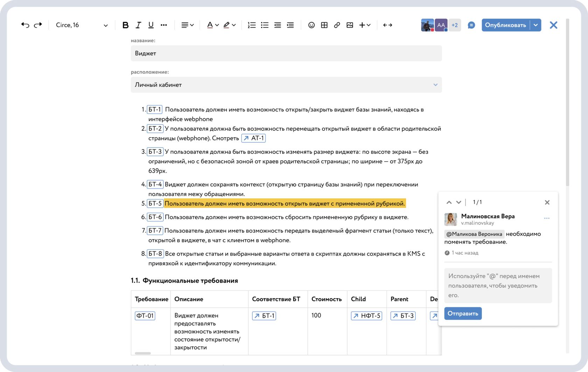The height and width of the screenshot is (372, 588).
Task: Apply a numbered list
Action: point(251,25)
